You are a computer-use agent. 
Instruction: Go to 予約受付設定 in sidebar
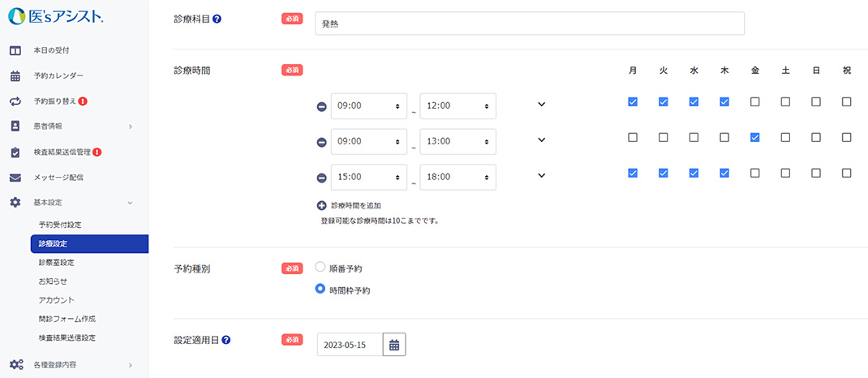coord(60,225)
